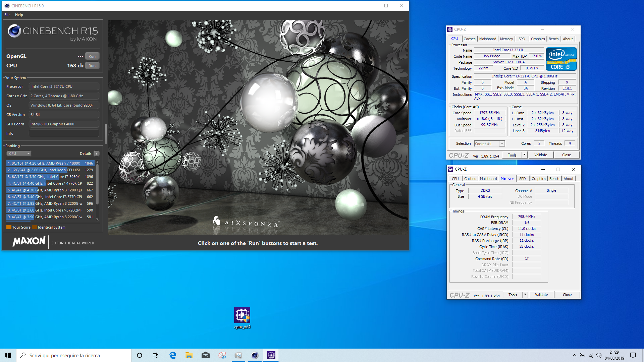Open Wi-Fi network tray icon
Viewport: 644px width, 362px height.
click(x=591, y=355)
